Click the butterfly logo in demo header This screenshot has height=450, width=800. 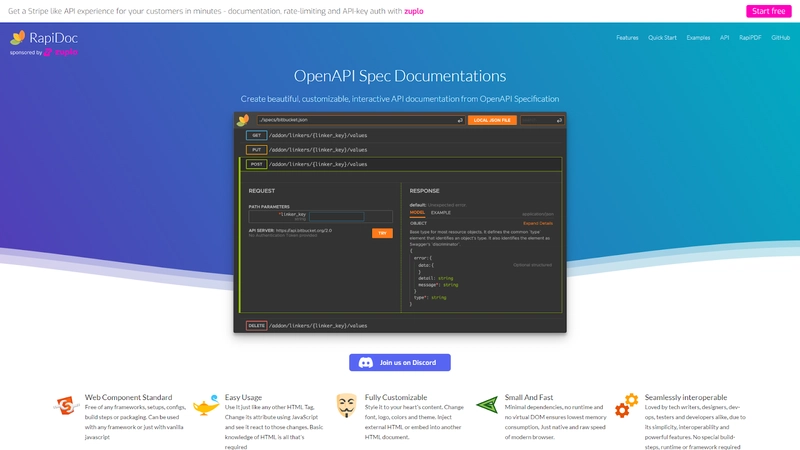[x=243, y=120]
